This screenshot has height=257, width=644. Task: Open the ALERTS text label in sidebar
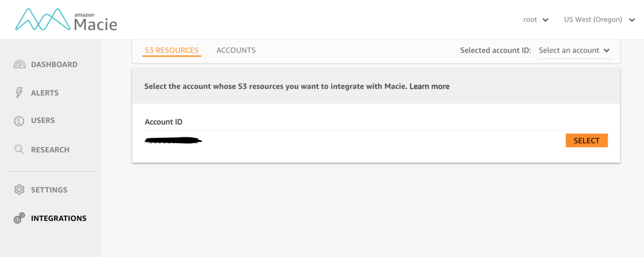click(x=45, y=93)
